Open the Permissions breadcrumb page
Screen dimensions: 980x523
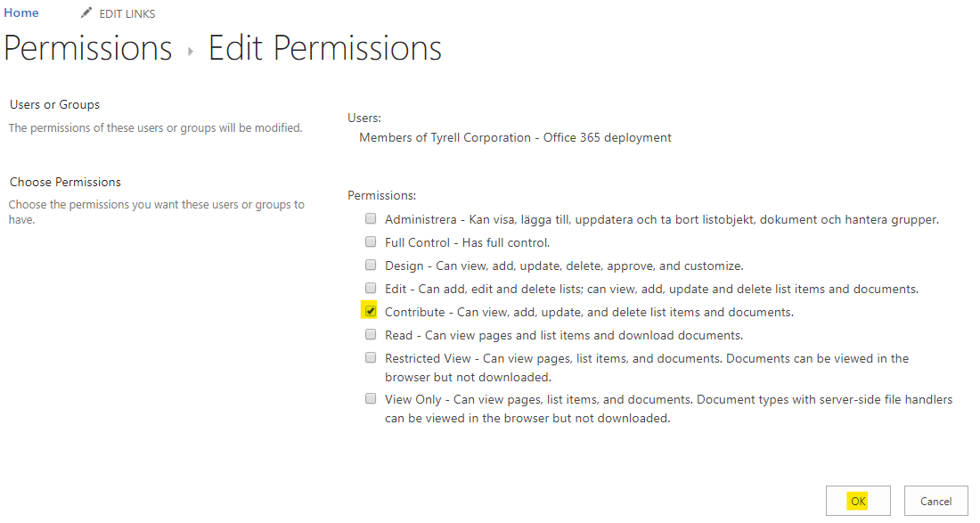87,49
